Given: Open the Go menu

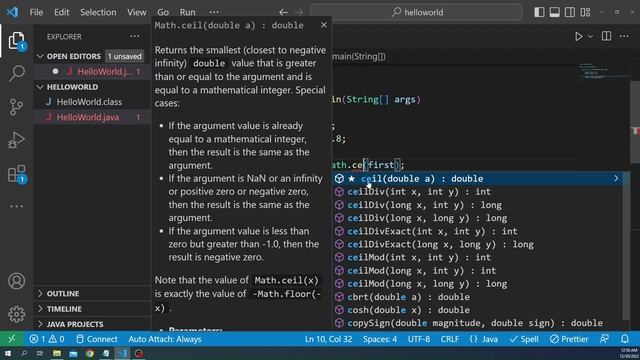Looking at the screenshot, I should point(163,12).
